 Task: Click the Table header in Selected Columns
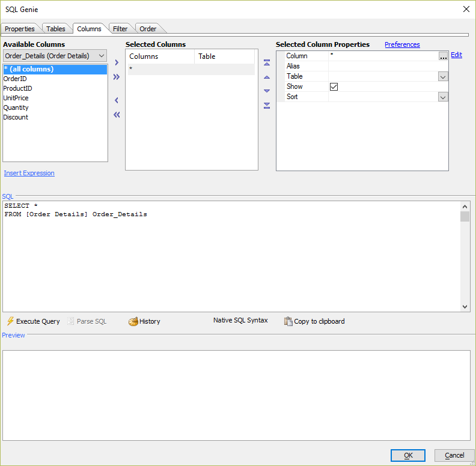click(224, 56)
